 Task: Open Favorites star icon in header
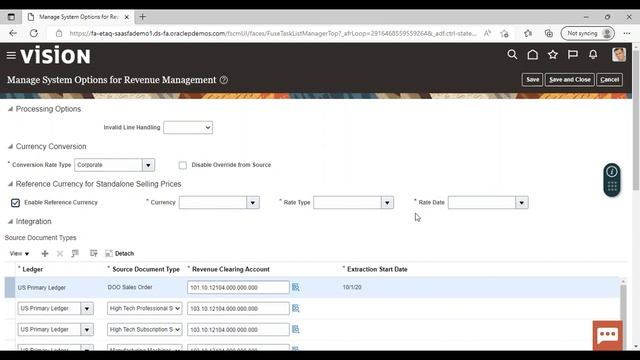(553, 55)
